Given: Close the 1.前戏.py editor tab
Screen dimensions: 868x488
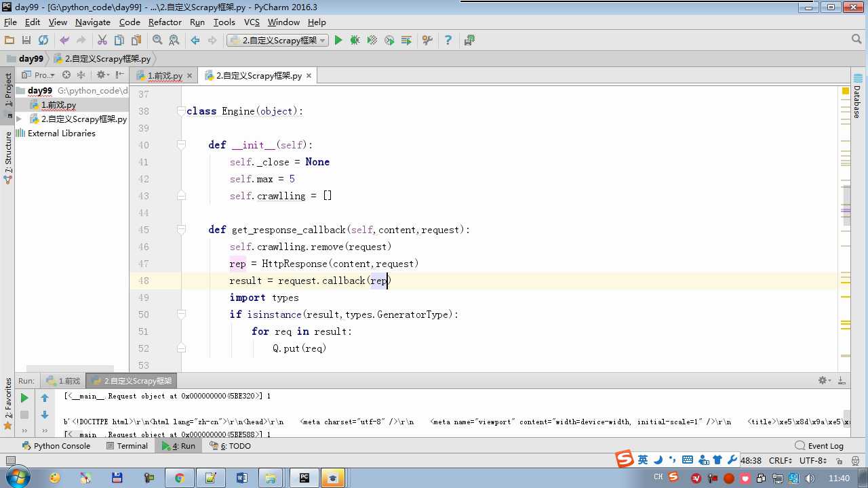Looking at the screenshot, I should pos(189,76).
